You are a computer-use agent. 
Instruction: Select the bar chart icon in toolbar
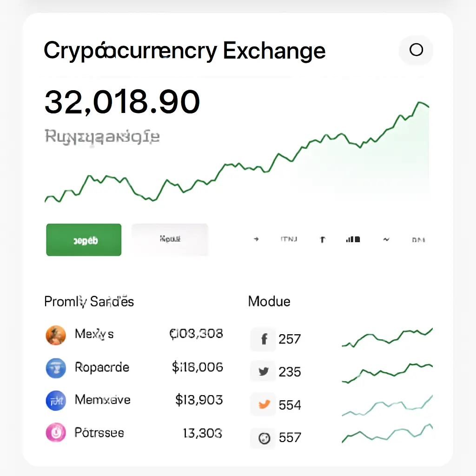coord(353,239)
